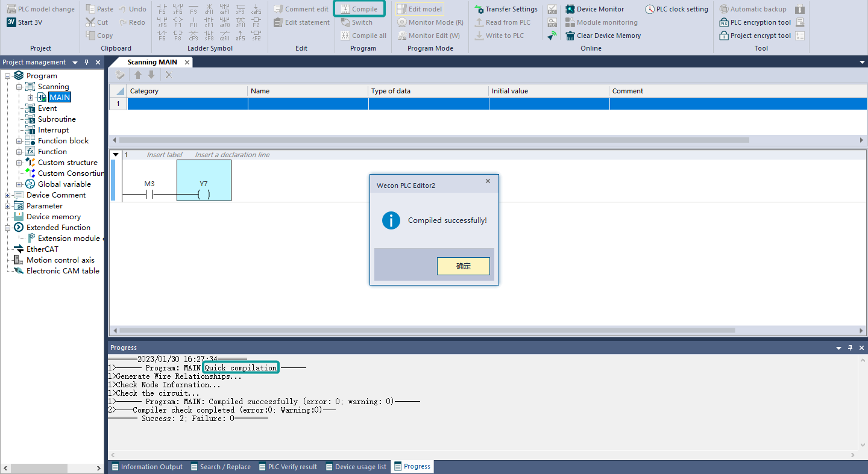Toggle the Project management panel pin
The width and height of the screenshot is (868, 474).
coord(86,62)
